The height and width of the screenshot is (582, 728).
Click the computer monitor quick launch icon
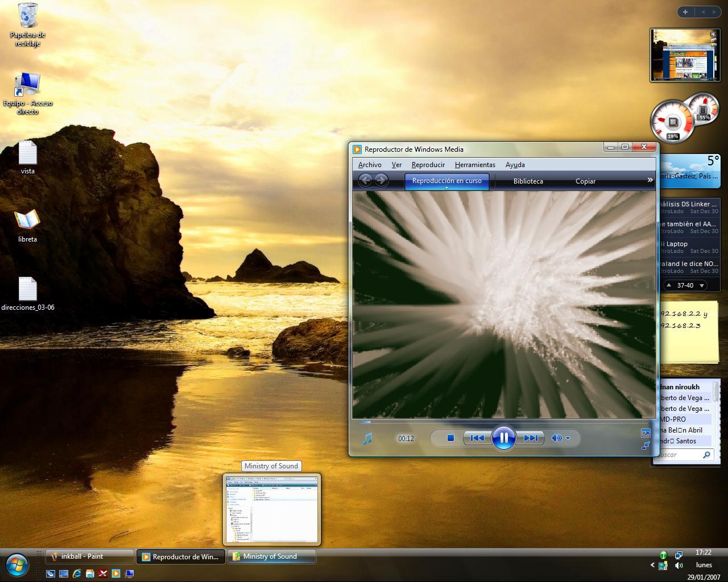129,573
